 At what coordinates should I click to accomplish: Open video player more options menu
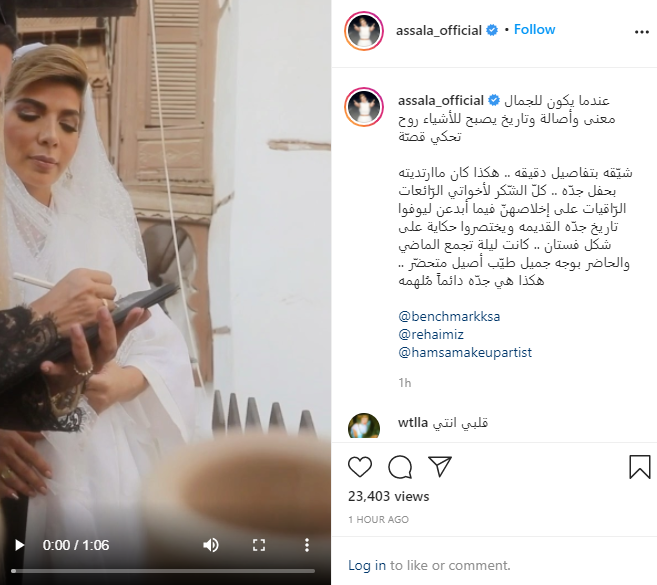307,545
